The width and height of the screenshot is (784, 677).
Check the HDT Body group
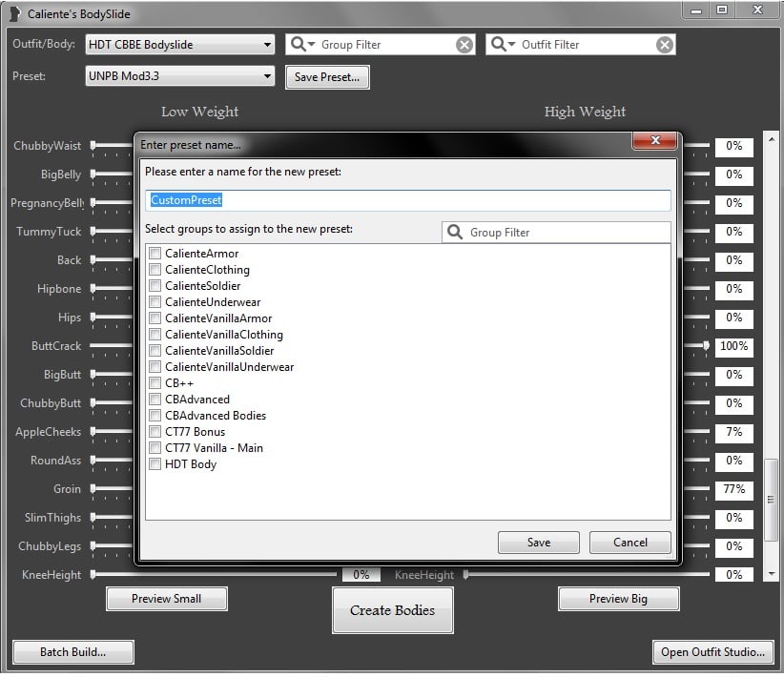point(155,464)
